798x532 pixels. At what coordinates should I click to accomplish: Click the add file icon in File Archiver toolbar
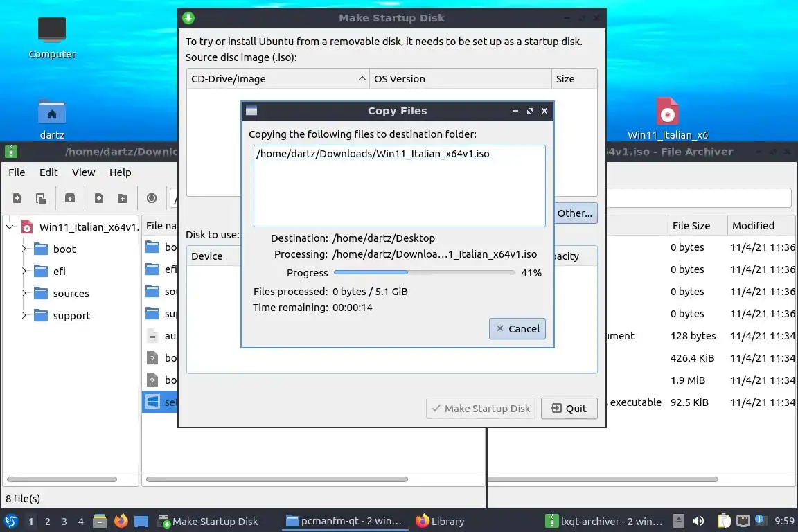tap(99, 198)
